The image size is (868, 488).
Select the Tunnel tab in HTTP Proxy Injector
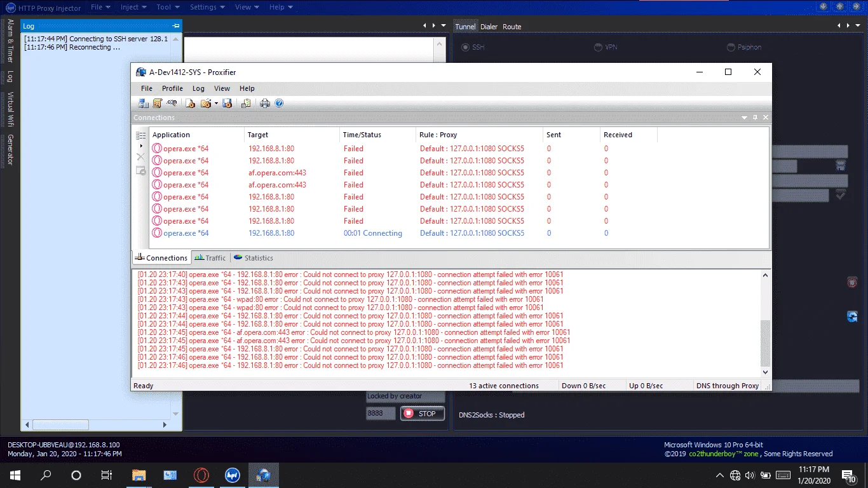(x=465, y=27)
